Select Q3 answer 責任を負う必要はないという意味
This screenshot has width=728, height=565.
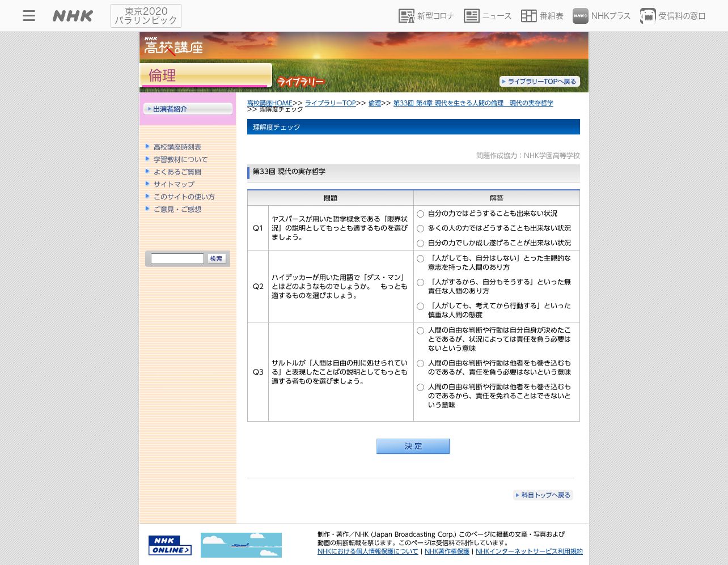421,363
